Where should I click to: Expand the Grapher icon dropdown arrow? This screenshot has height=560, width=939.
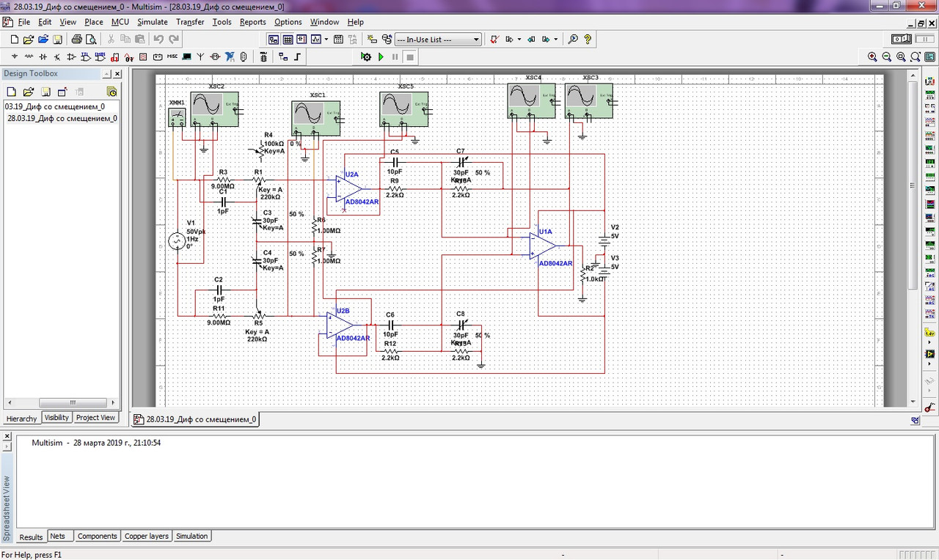click(x=326, y=40)
